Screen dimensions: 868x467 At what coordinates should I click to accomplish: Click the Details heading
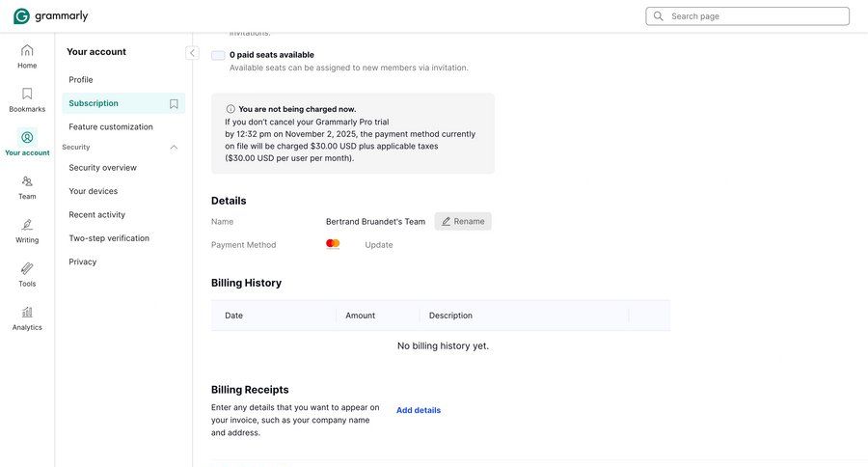(229, 201)
